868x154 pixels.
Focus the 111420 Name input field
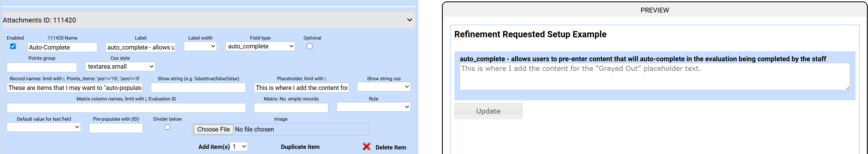pos(62,47)
